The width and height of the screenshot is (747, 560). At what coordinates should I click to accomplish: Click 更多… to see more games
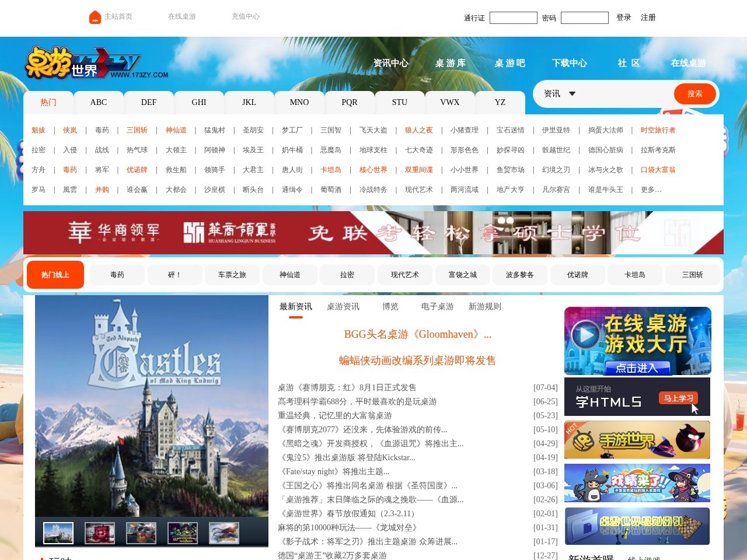[651, 190]
